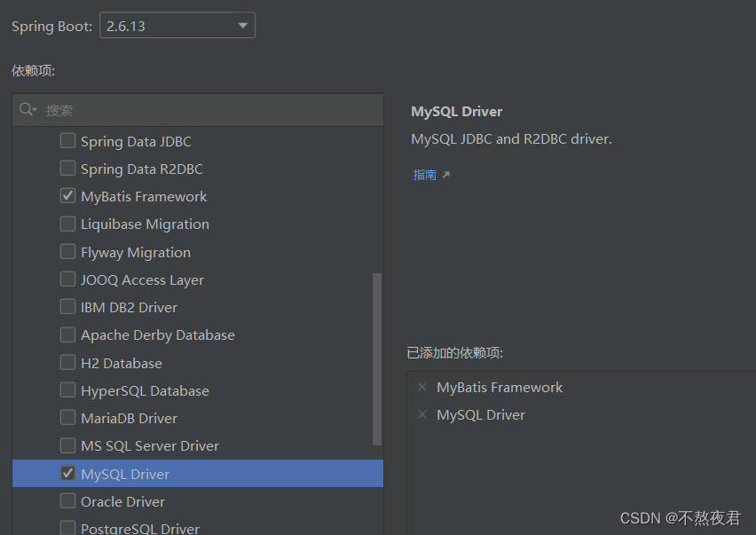Image resolution: width=756 pixels, height=535 pixels.
Task: Click the search magnifier icon
Action: (x=27, y=109)
